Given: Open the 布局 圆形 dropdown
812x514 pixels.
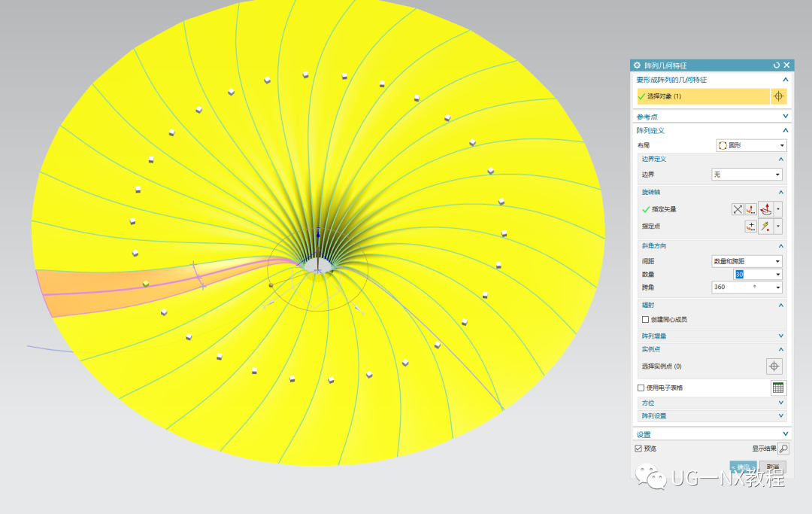Looking at the screenshot, I should (751, 145).
